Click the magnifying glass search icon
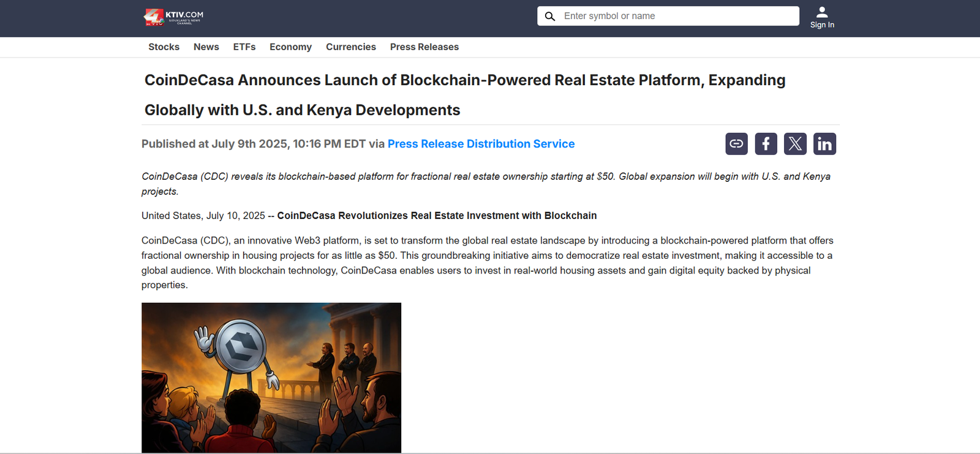Image resolution: width=980 pixels, height=454 pixels. 550,17
